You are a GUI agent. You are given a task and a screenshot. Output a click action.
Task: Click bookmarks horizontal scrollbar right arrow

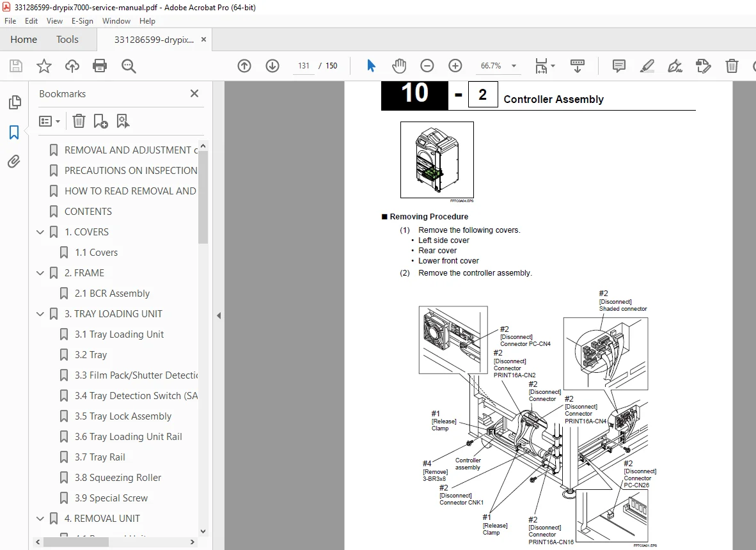(193, 542)
